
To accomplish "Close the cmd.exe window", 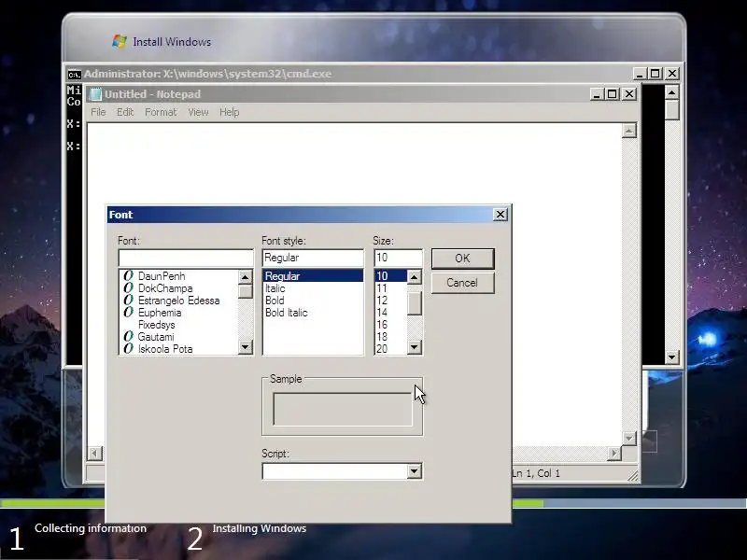I will click(x=672, y=74).
